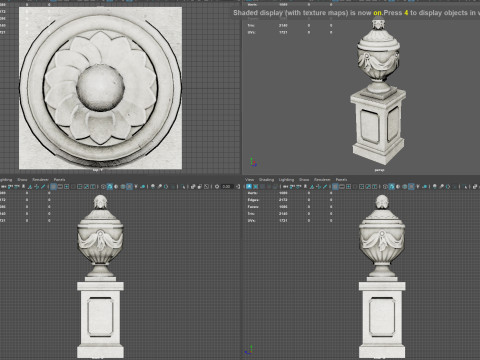Toggle Grid display in lower-left viewport toolbar
Screen dimensions: 480x360
[53, 187]
